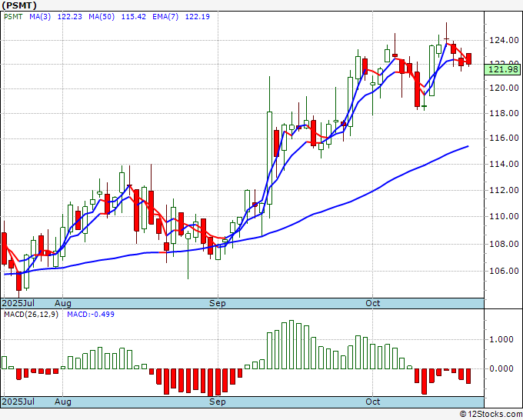Click the Aug label on price chart axis

click(63, 304)
